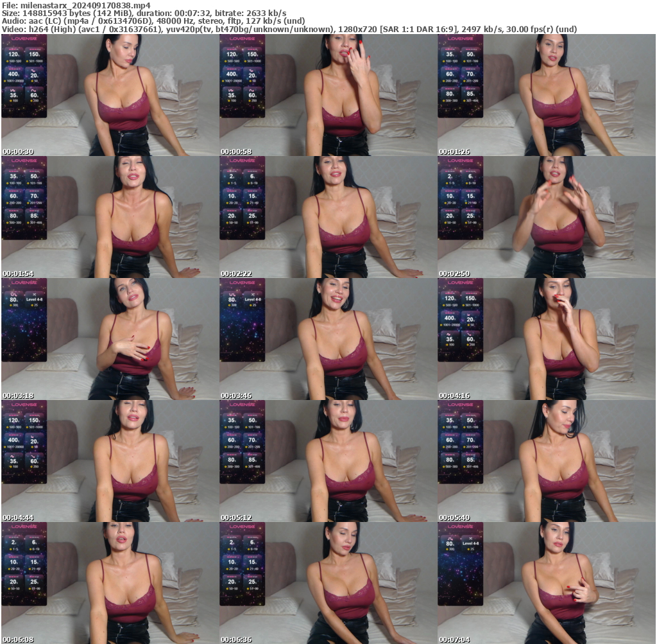657x644 pixels.
Task: Click the 150 token tip tier icon
Action: click(33, 55)
